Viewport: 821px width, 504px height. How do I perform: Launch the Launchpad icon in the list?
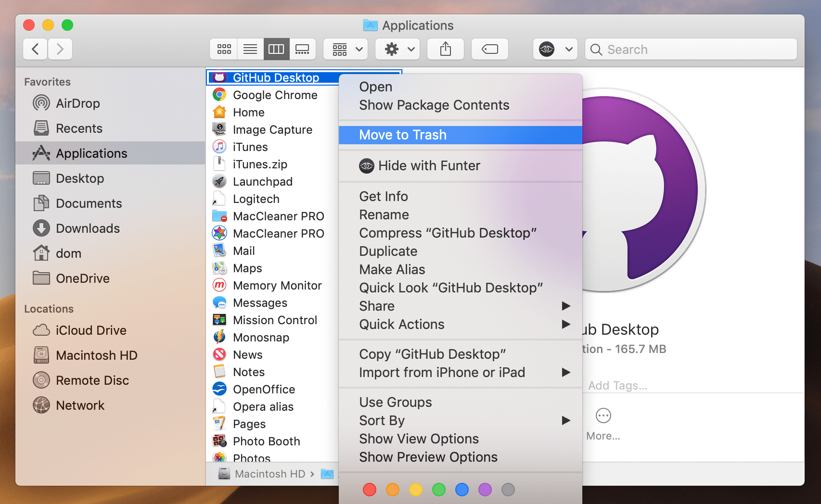(219, 181)
